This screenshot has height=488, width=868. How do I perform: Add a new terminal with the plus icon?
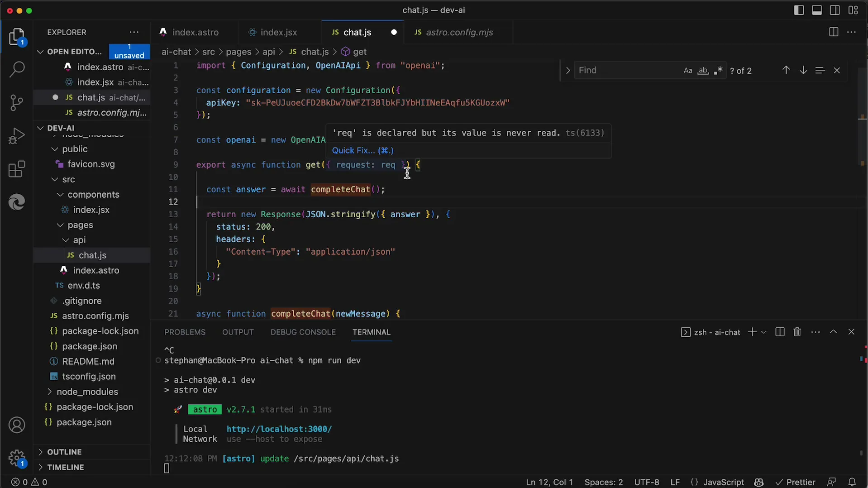752,332
